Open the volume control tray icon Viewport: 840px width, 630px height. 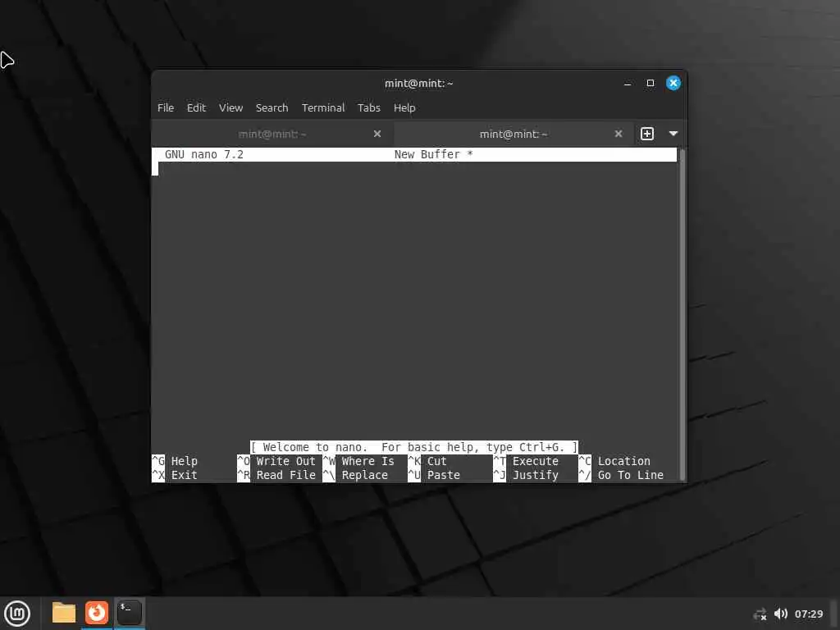point(781,614)
